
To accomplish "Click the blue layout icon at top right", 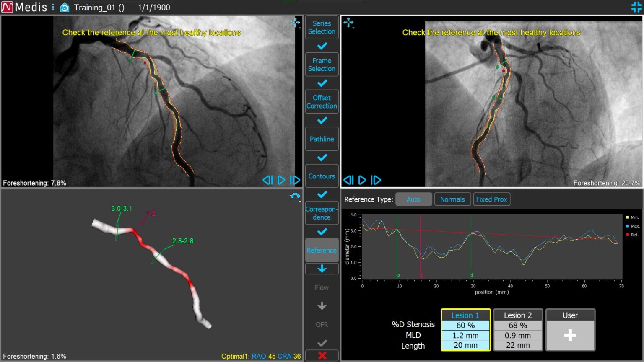I will pos(636,7).
